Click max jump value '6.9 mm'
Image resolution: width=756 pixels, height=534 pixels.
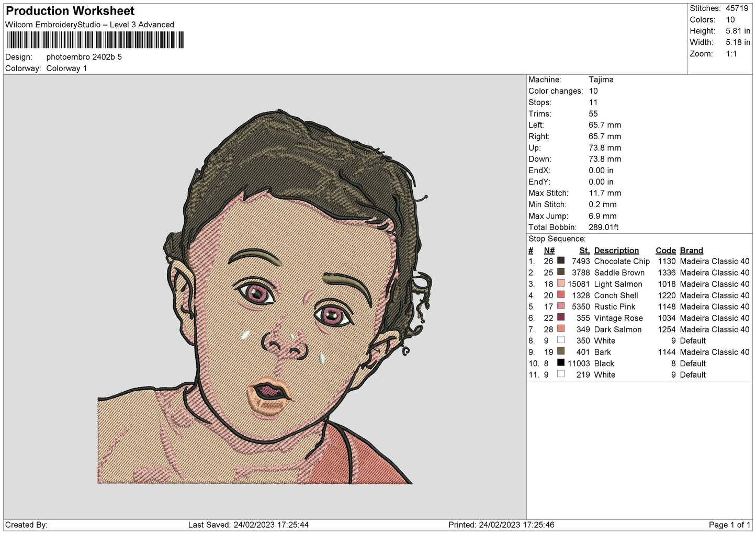pos(602,216)
